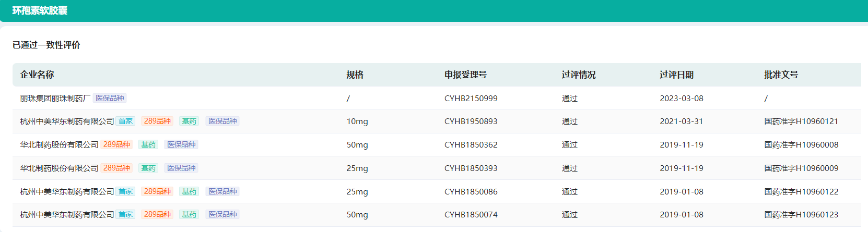Screen dimensions: 868x232
Task: Click the 企业名称 column header
Action: [x=37, y=75]
